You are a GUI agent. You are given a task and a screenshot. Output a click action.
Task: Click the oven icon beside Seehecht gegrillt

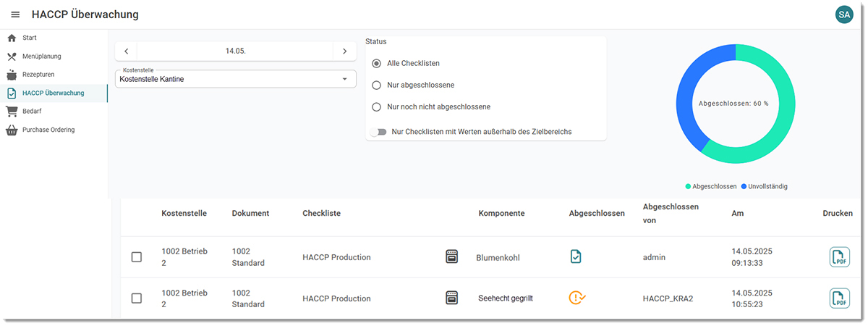[452, 298]
